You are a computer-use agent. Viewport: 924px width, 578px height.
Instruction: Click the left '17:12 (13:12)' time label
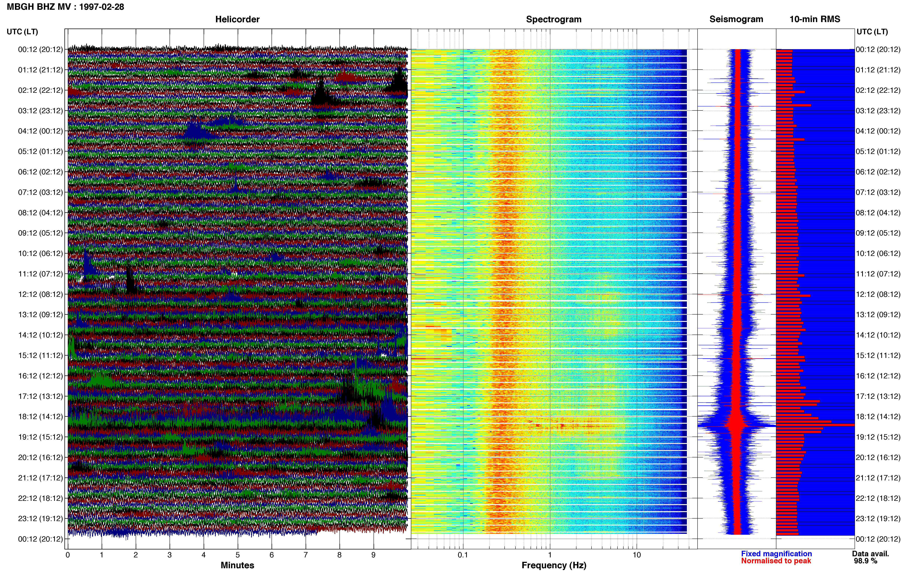[41, 396]
